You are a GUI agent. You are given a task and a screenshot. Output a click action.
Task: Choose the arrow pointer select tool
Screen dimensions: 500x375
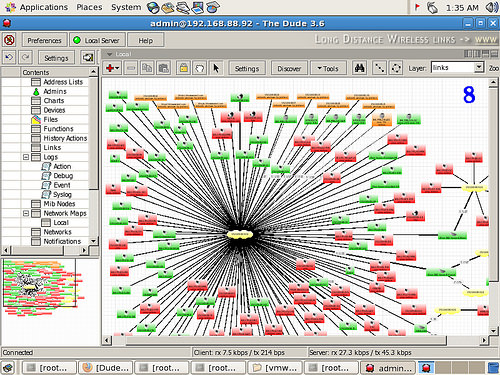pyautogui.click(x=216, y=68)
